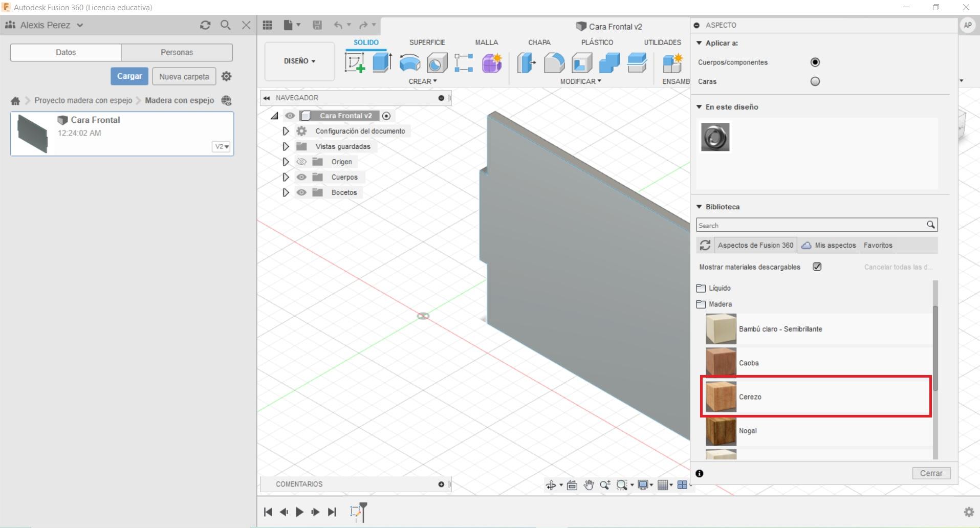Expand the Bocetos tree node
This screenshot has width=980, height=528.
pos(286,193)
